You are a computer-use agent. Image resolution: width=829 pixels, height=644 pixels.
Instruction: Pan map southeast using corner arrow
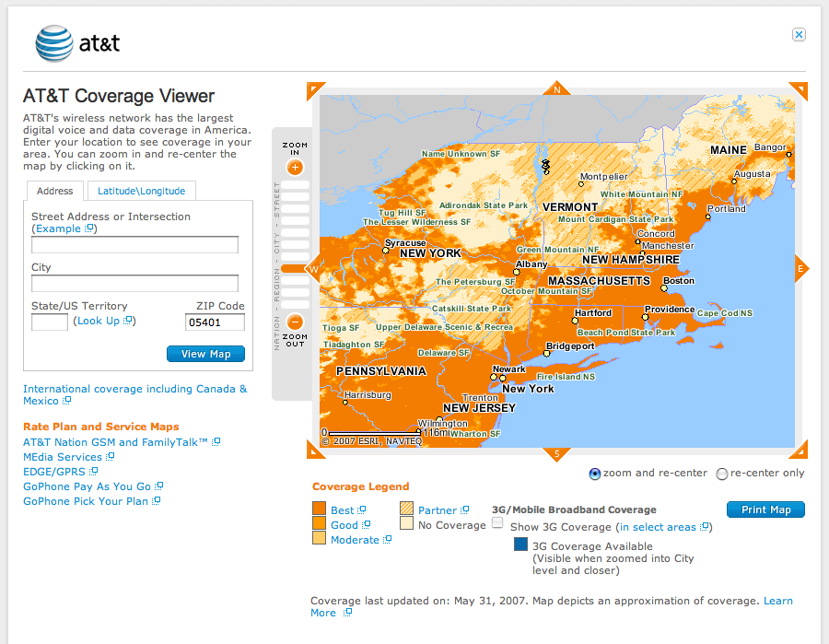click(x=799, y=450)
